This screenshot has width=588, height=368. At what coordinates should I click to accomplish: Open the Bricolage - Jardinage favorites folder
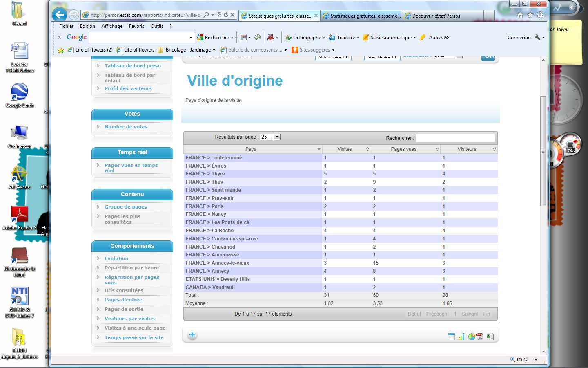coord(187,50)
